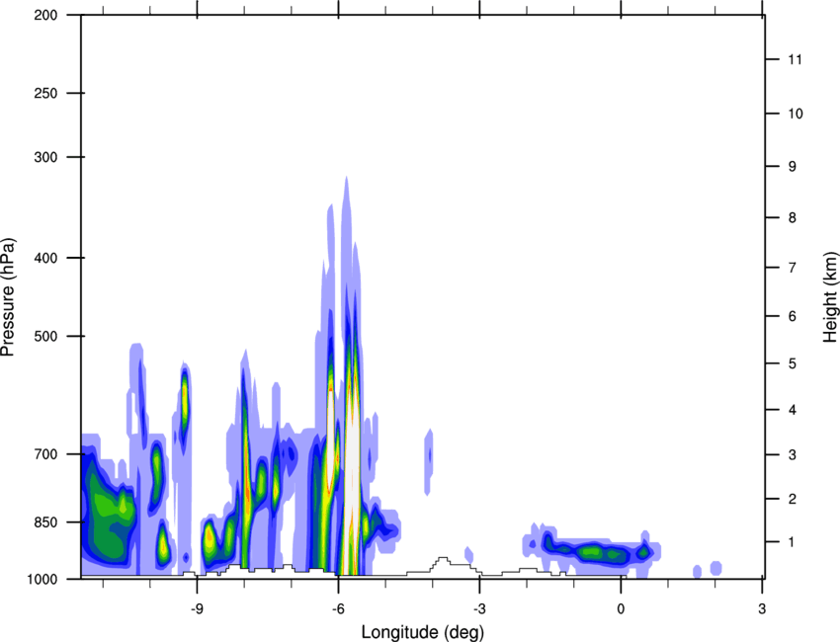
Task: Click the 10 km height tick label
Action: 796,114
